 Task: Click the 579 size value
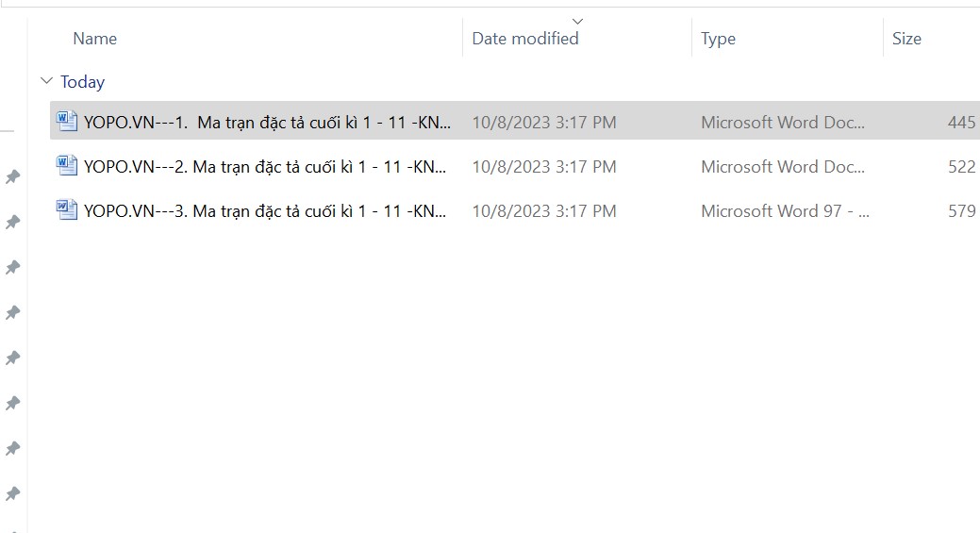pyautogui.click(x=961, y=211)
